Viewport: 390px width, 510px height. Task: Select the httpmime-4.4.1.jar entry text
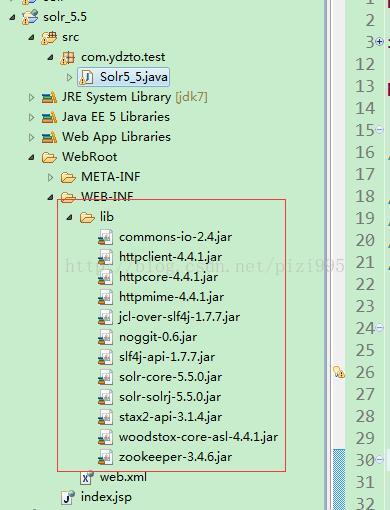pos(172,297)
